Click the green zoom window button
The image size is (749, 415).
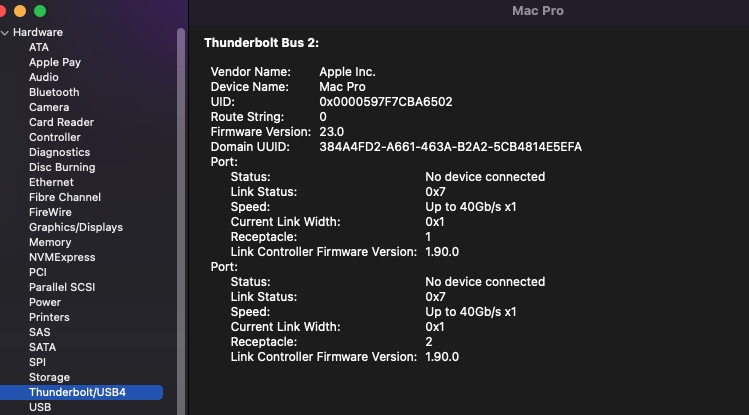40,10
